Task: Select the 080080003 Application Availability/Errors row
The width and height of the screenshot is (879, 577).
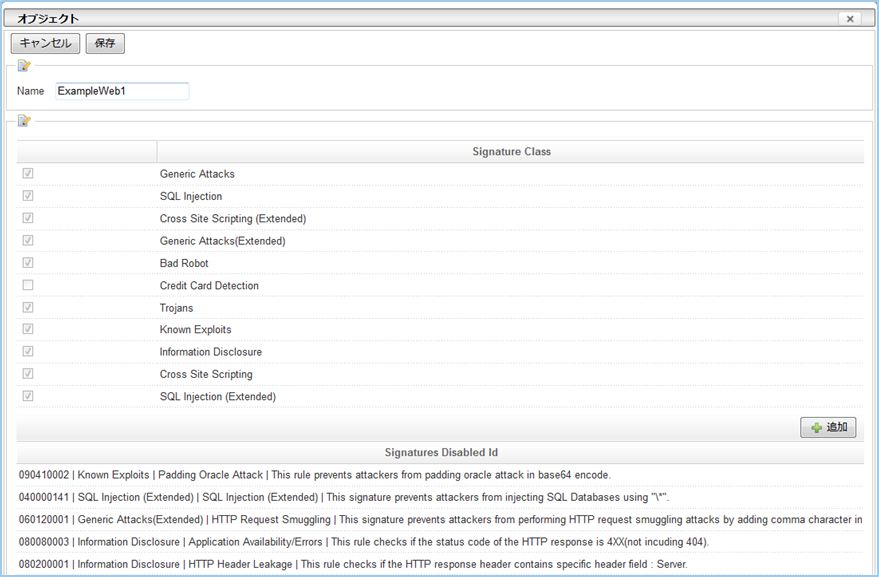Action: 440,542
